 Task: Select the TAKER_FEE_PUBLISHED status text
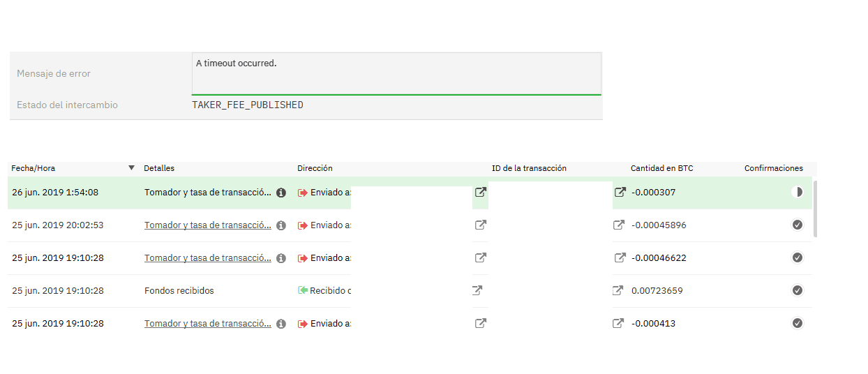[x=248, y=105]
